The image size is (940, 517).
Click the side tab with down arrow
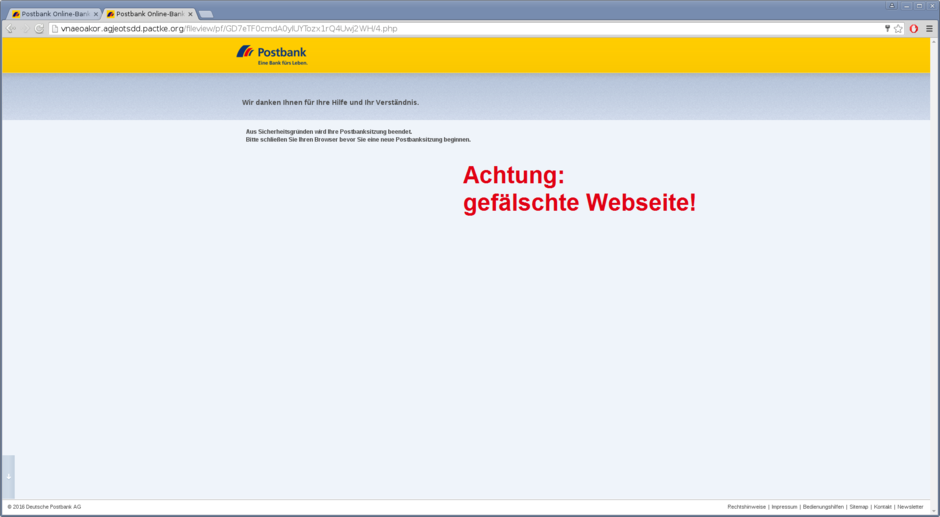pyautogui.click(x=8, y=477)
